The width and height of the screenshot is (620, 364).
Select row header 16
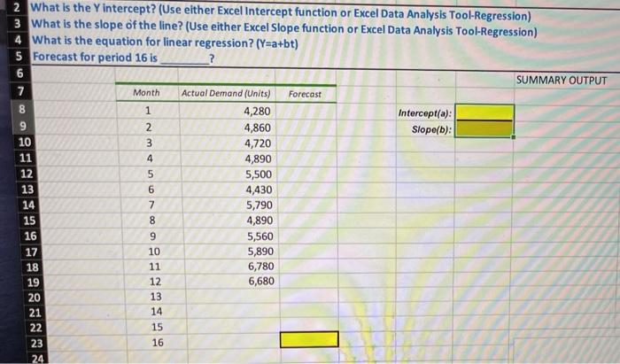pos(30,236)
